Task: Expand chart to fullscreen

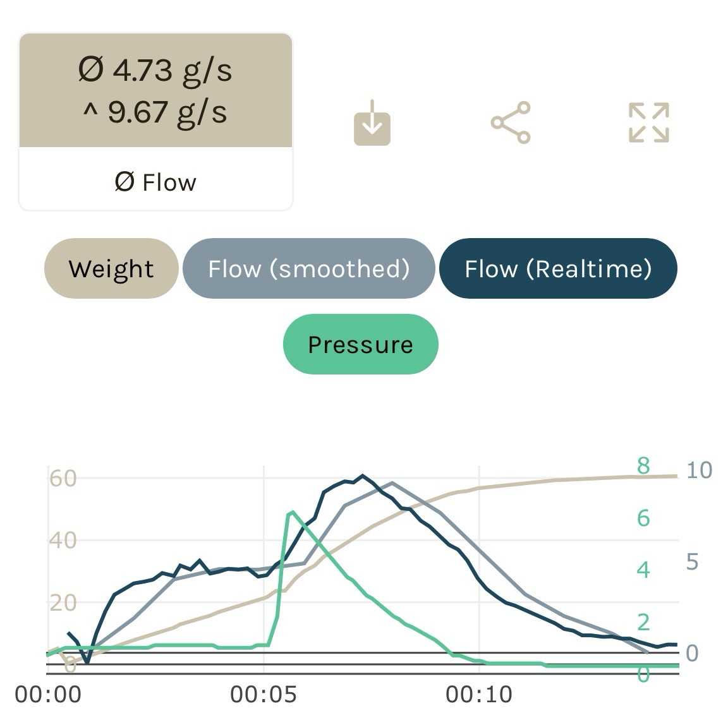Action: pyautogui.click(x=649, y=123)
